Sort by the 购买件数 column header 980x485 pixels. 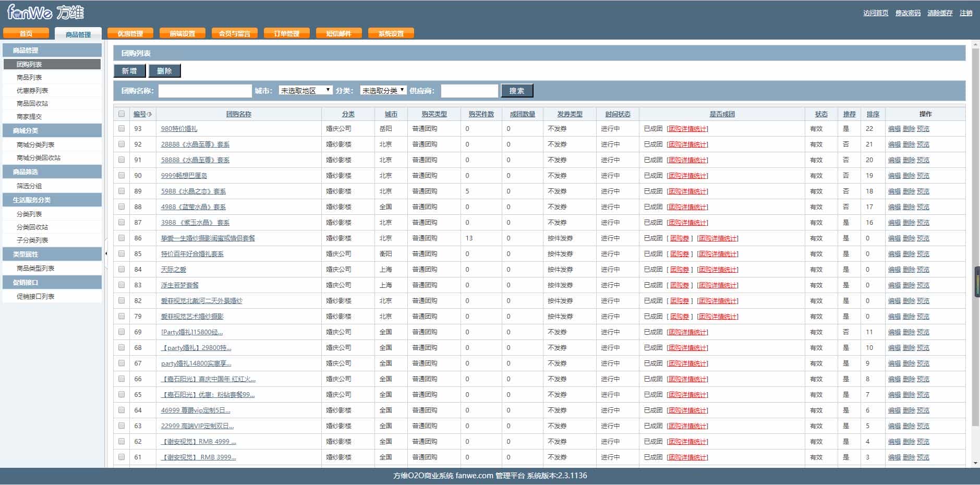(481, 114)
